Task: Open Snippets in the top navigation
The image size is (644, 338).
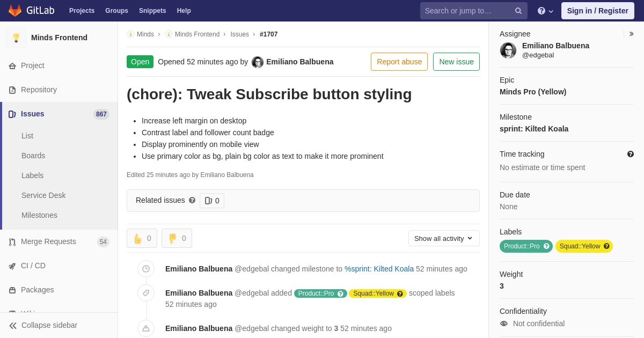Action: click(152, 11)
